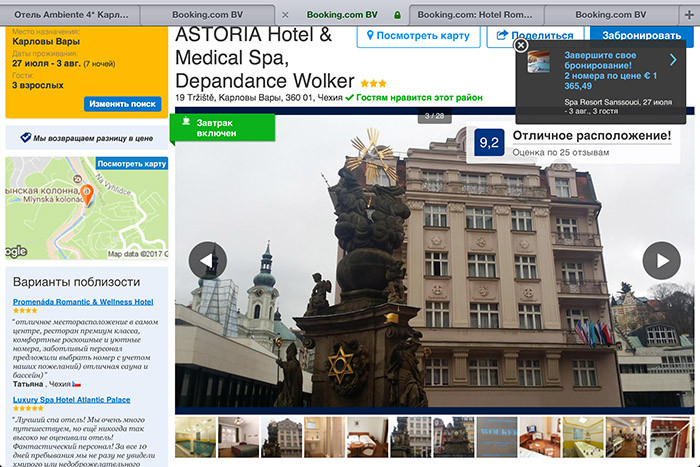The image size is (700, 467).
Task: Open Promenáda Romantic & Wellness Hotel link
Action: tap(83, 302)
